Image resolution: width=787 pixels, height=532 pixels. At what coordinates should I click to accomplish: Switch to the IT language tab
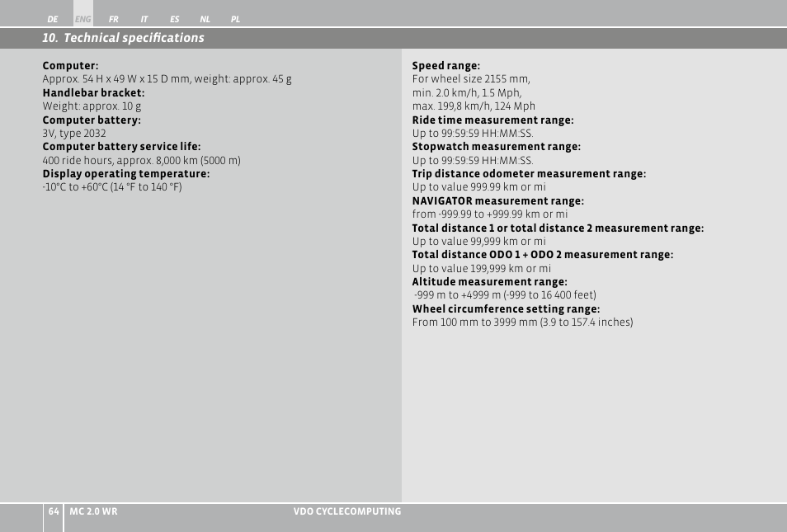(144, 19)
